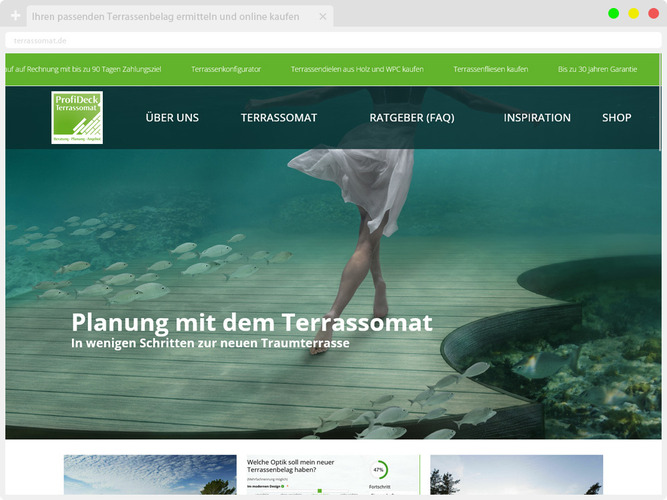Open the cloudy sky thumbnail on the left
Screen dimensions: 667x500
(x=136, y=475)
